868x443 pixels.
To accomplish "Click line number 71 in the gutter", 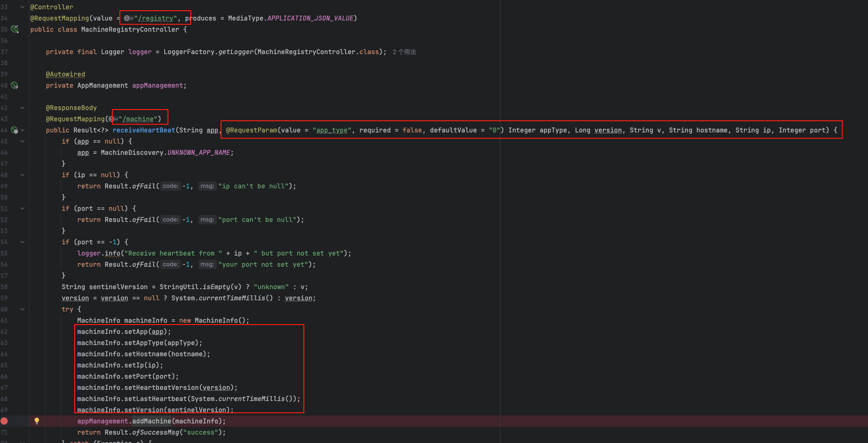I will click(4, 432).
